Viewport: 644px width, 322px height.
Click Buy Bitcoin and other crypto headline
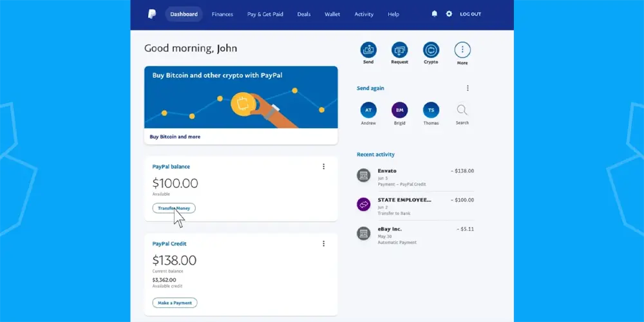click(x=217, y=75)
